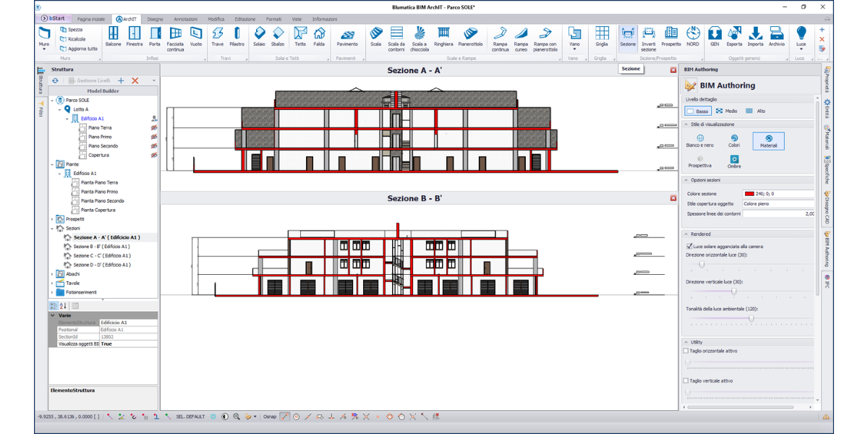Expand the Abachi tree node
The width and height of the screenshot is (868, 434).
53,274
